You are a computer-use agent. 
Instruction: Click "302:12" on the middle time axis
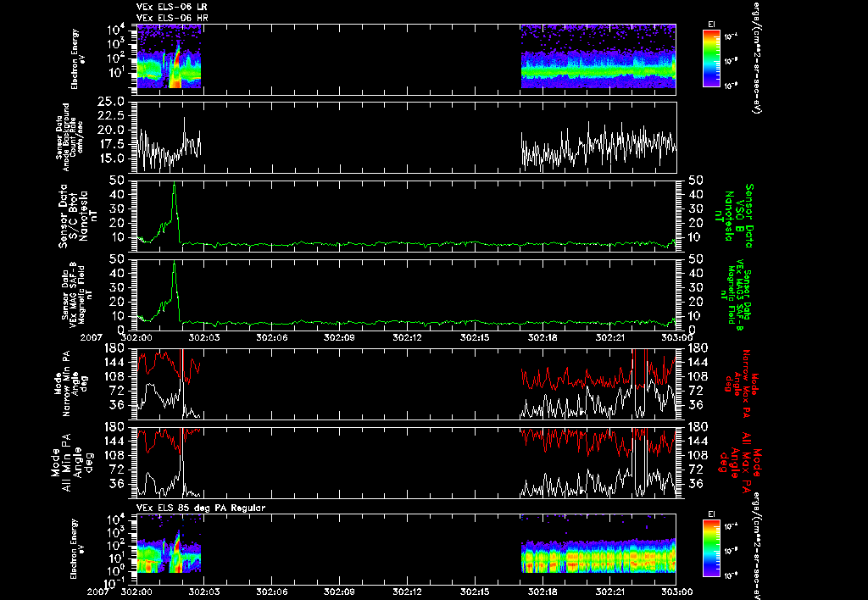(x=407, y=337)
